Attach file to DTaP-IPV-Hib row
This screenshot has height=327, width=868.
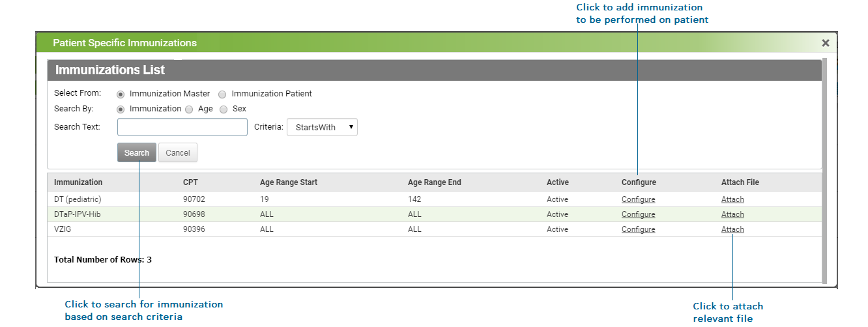732,214
